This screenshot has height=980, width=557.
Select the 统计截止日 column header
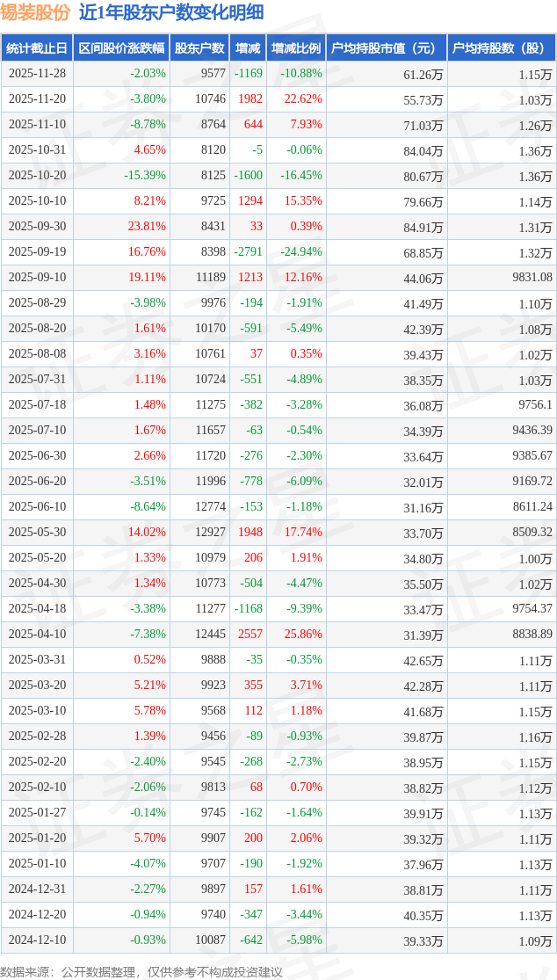[37, 48]
